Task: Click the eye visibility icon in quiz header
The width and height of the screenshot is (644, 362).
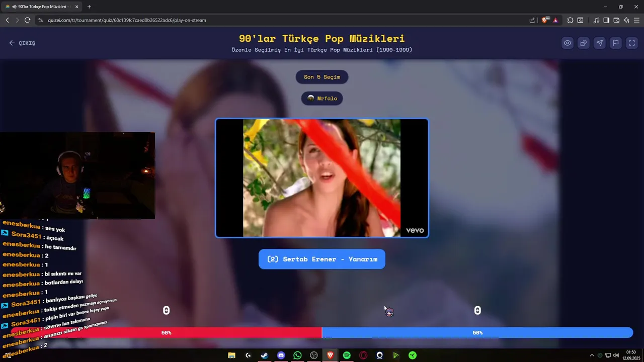Action: [x=568, y=43]
